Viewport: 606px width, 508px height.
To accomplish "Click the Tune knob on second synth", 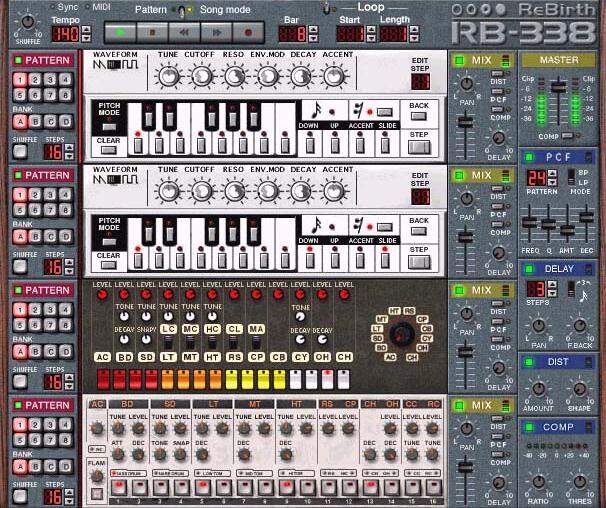I will point(168,191).
